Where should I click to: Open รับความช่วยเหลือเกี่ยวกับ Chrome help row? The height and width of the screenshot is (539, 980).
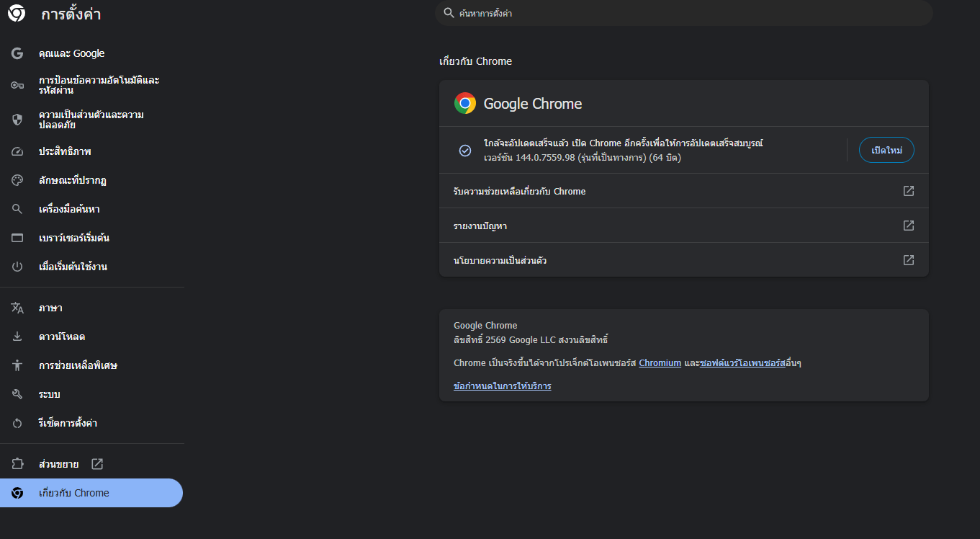click(519, 191)
